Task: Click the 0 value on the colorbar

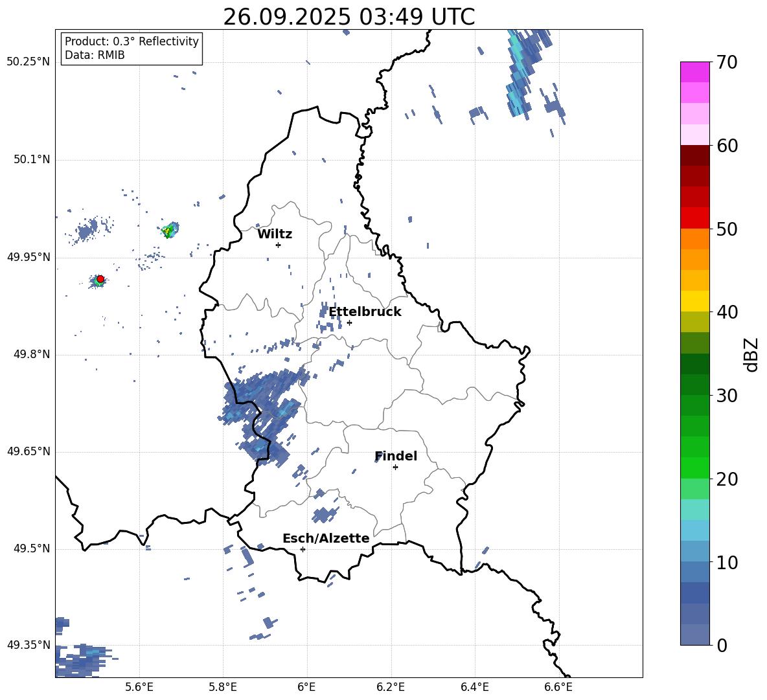Action: 721,645
